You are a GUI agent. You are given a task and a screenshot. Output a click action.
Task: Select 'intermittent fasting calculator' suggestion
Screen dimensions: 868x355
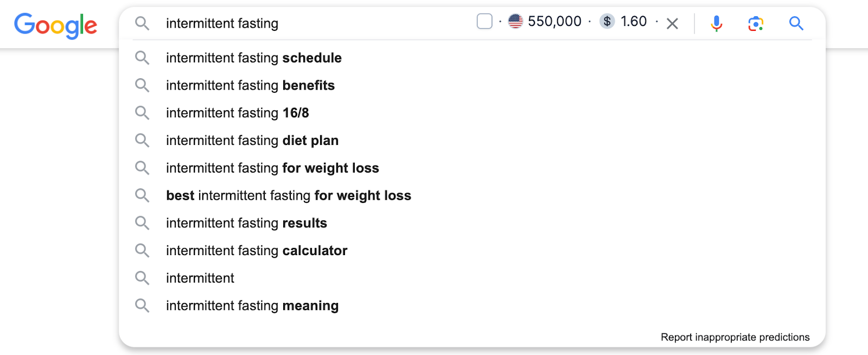pyautogui.click(x=256, y=251)
